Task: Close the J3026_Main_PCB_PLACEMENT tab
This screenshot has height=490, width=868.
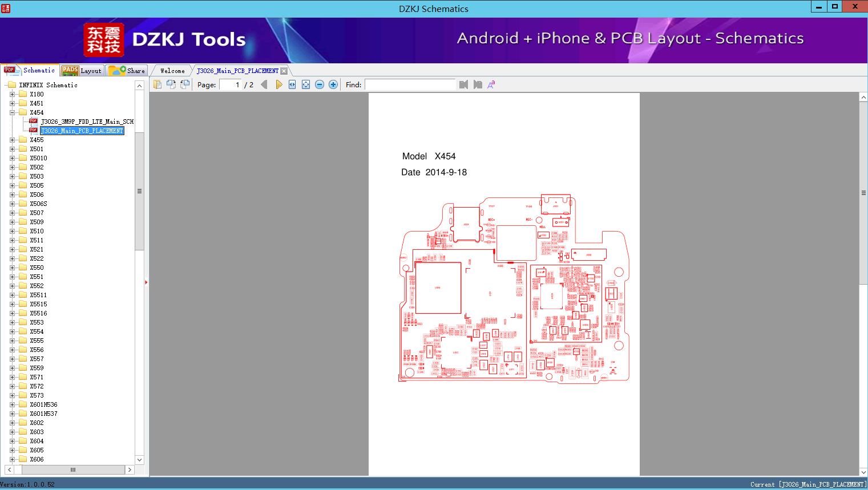Action: point(284,71)
